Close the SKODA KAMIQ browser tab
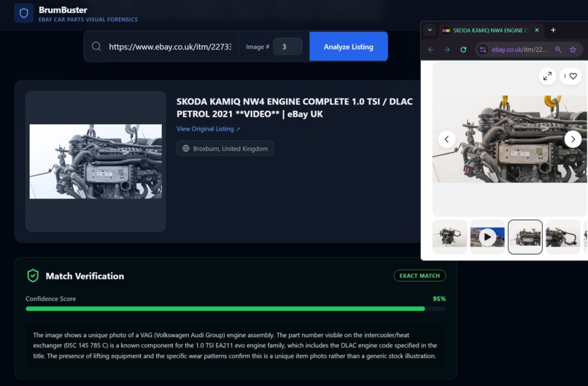Viewport: 588px width, 386px height. pyautogui.click(x=537, y=30)
